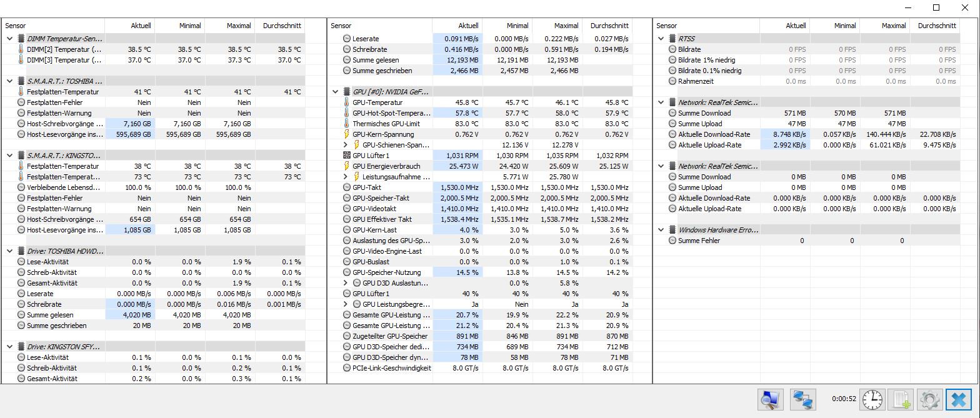The height and width of the screenshot is (418, 980).
Task: Collapse the GPU [#0]: NVIDIA GeF group
Action: click(x=336, y=92)
